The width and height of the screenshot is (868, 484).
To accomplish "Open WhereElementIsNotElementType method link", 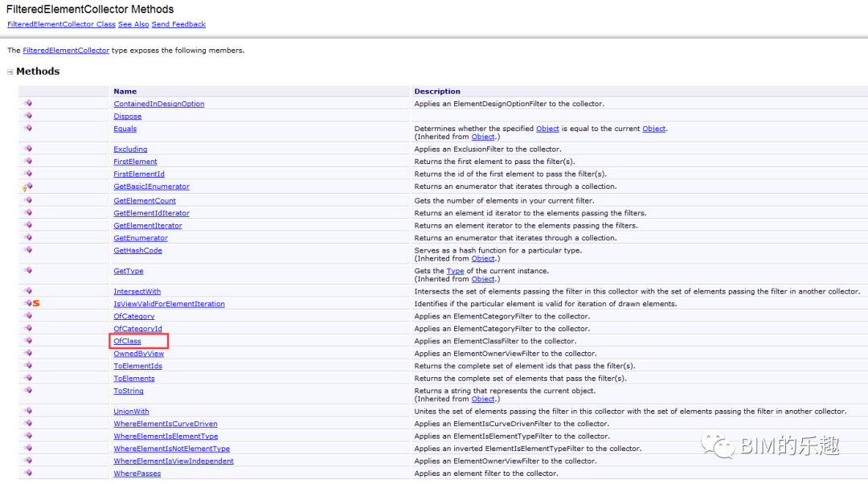I will pos(172,449).
